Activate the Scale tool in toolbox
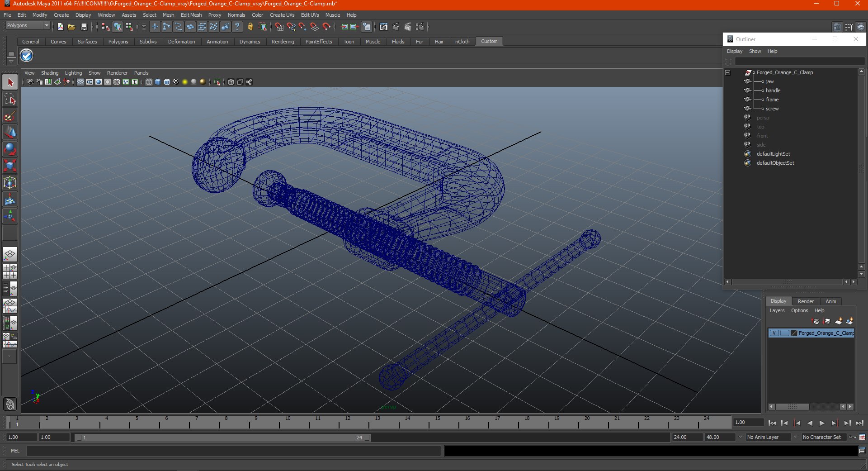The height and width of the screenshot is (471, 868). tap(10, 166)
